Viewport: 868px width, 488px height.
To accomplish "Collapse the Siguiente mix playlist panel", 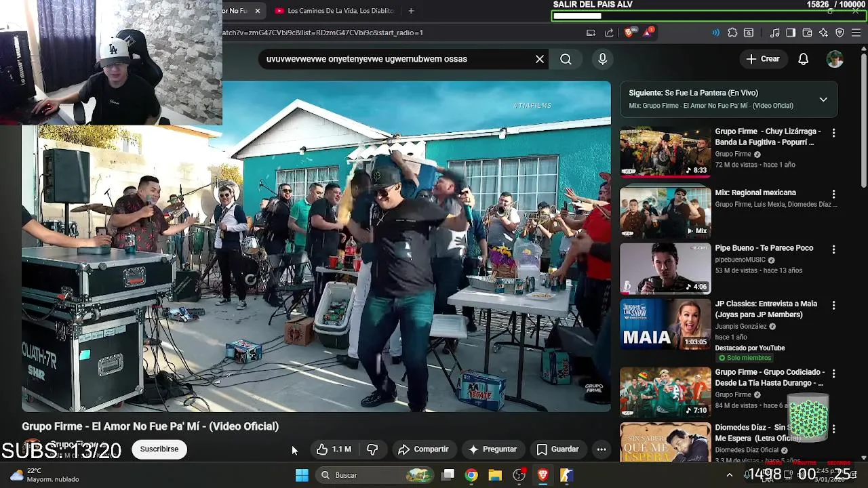I will point(823,100).
